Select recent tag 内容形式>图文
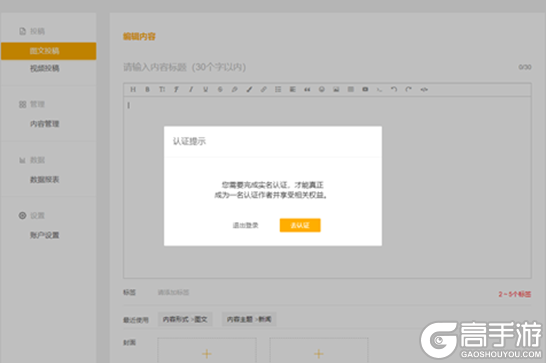Screen dimensions: 546x363 185,319
